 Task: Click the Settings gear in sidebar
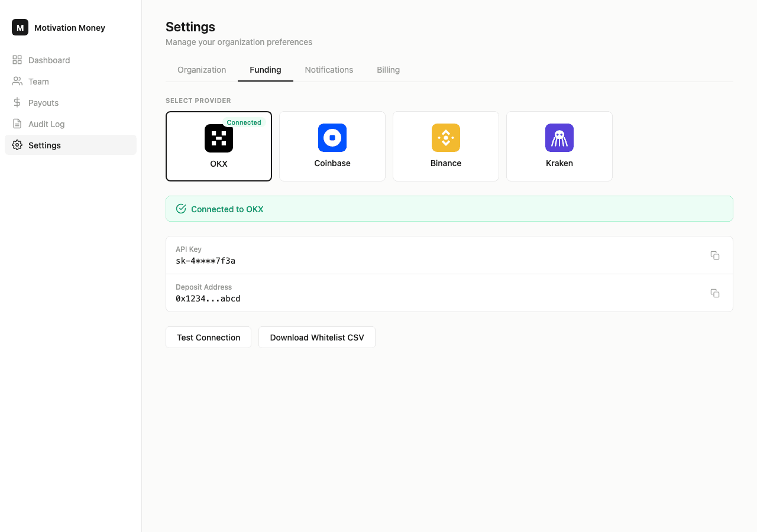click(x=17, y=145)
